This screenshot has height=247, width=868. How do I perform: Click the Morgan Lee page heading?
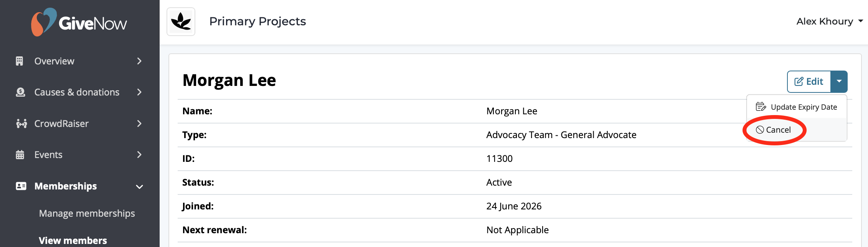point(229,80)
